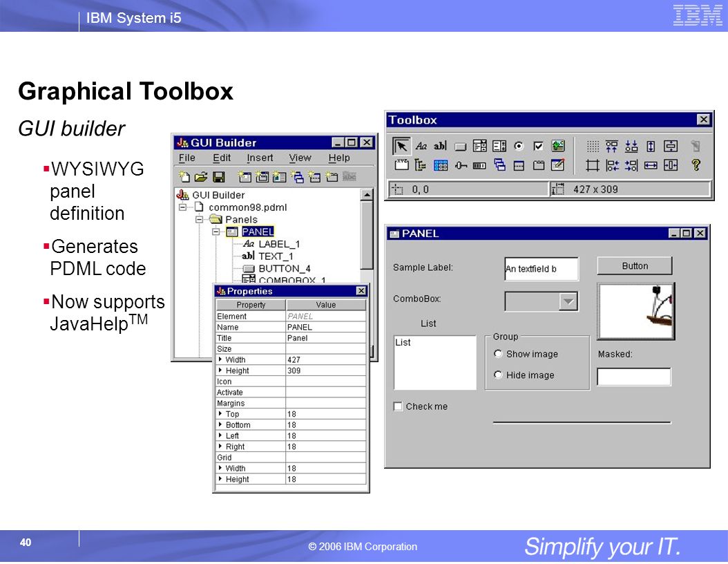Click the align right icon in Toolbox
This screenshot has width=728, height=564.
click(x=631, y=165)
